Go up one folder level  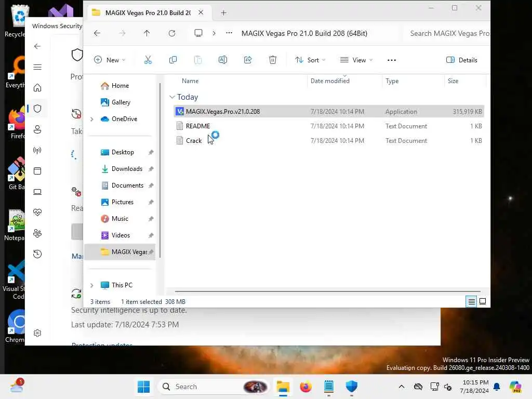[x=147, y=33]
